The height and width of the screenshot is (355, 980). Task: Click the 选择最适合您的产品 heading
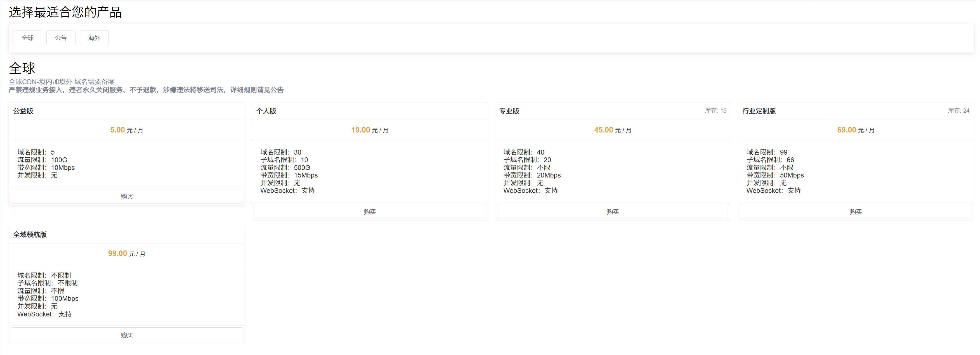tap(65, 12)
